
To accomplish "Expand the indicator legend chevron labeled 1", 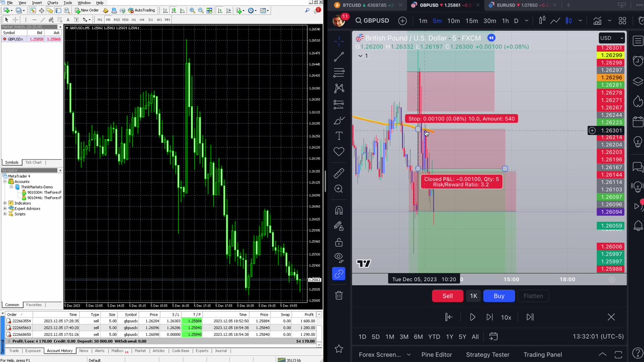I will point(360,56).
